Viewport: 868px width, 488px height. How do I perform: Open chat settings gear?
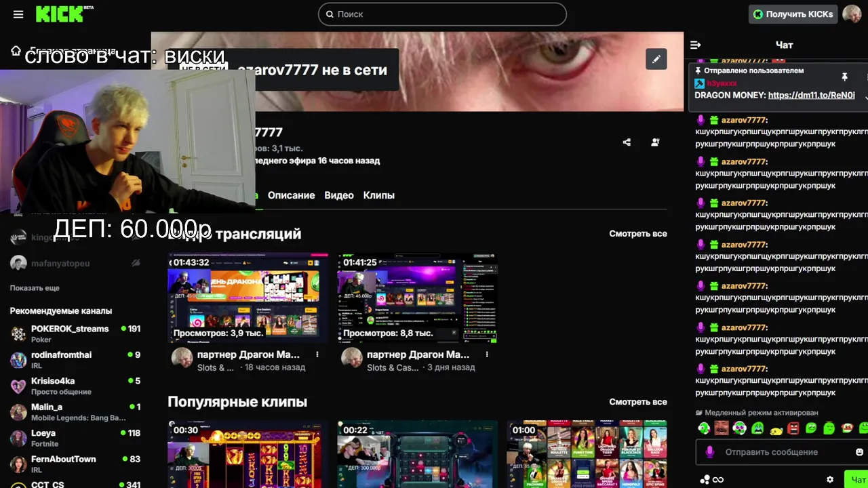pyautogui.click(x=830, y=479)
